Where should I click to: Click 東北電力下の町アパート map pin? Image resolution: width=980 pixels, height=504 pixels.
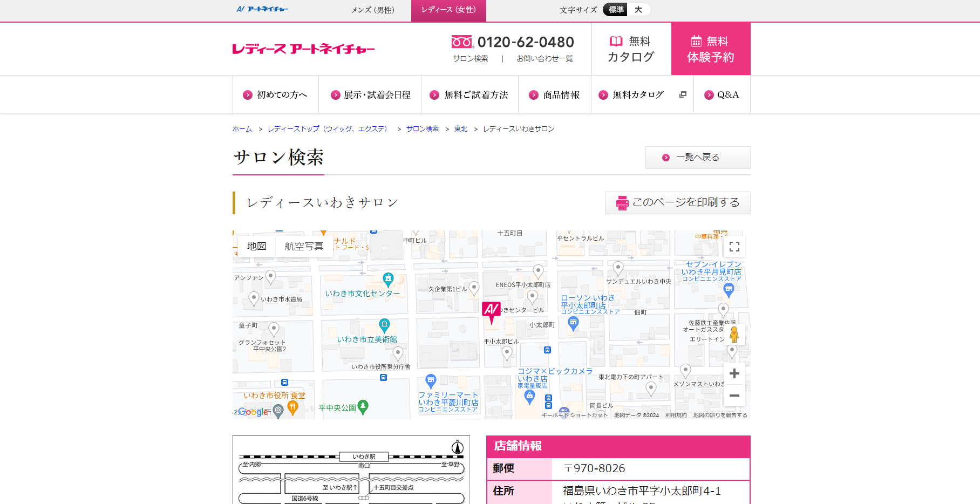(651, 389)
